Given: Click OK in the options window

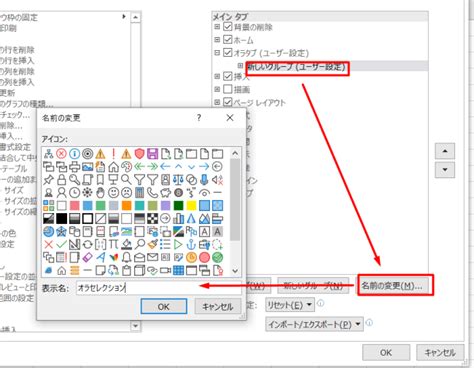Looking at the screenshot, I should click(x=386, y=353).
